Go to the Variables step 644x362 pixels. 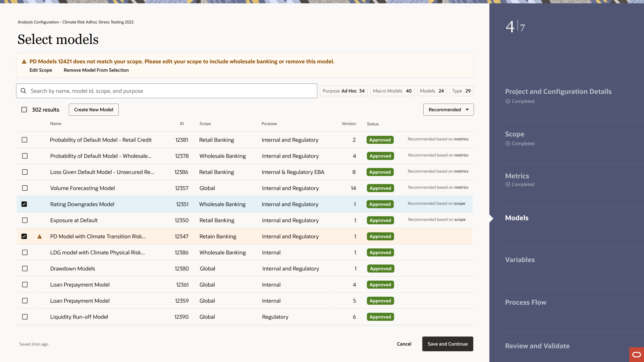coord(520,260)
